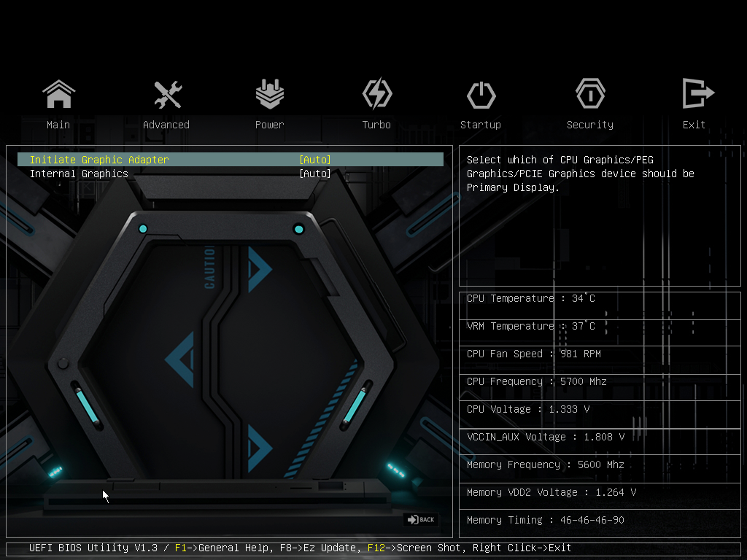Click the Memory VDD2 Voltage 1.264 V reading
The width and height of the screenshot is (747, 560).
pyautogui.click(x=551, y=492)
